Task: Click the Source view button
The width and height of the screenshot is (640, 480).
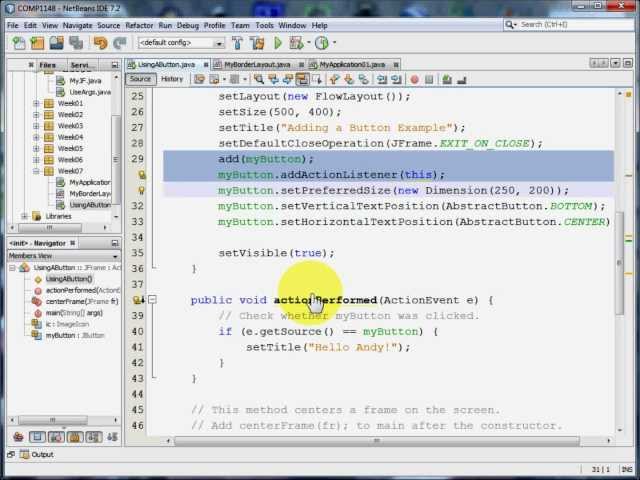Action: pos(140,79)
